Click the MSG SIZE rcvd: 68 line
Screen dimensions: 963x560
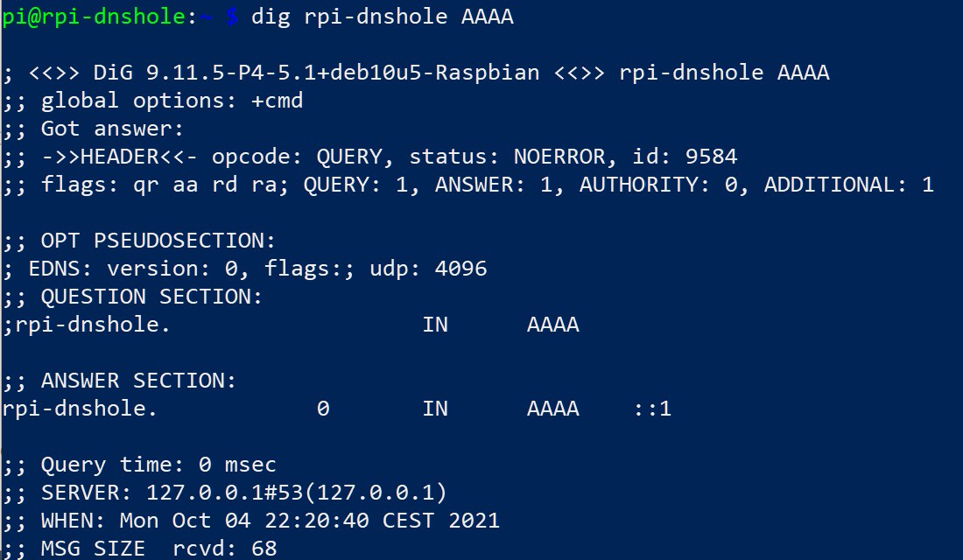pyautogui.click(x=159, y=549)
